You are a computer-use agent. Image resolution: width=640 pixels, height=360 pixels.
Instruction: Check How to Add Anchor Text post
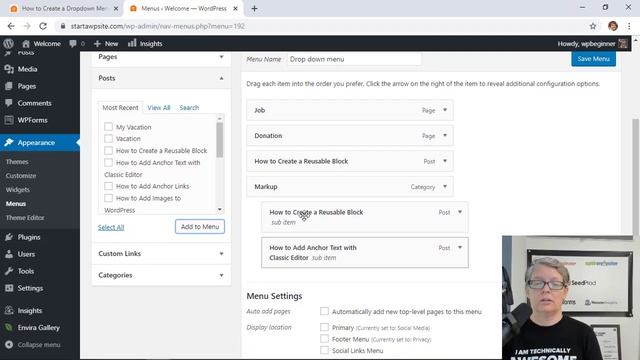(x=108, y=162)
